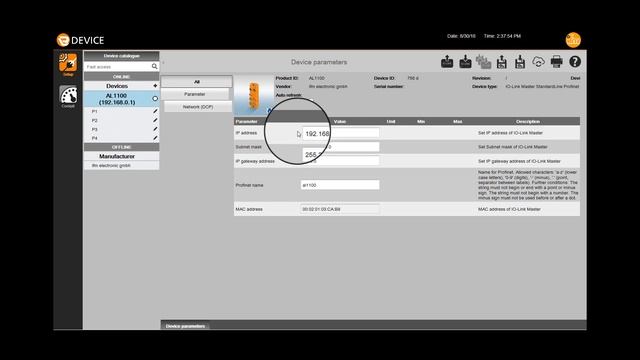Viewport: 640px width, 360px height.
Task: Click the Profinet name parameter label
Action: tap(249, 185)
